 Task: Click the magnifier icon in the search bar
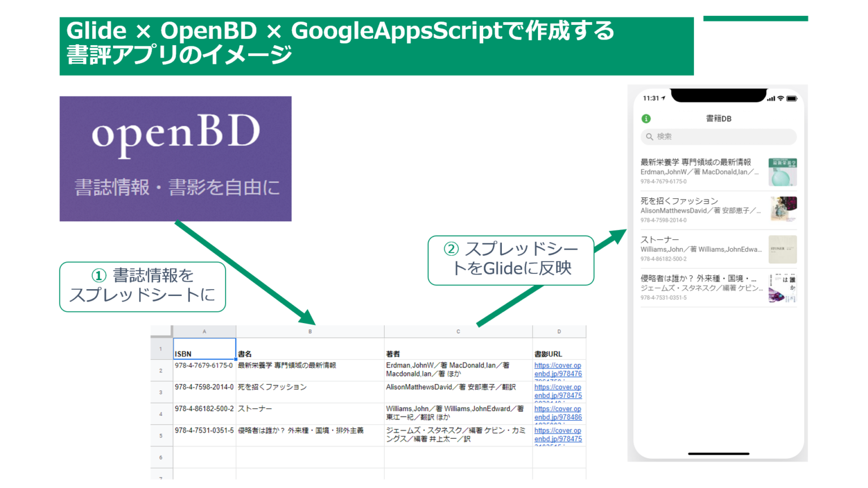[649, 137]
